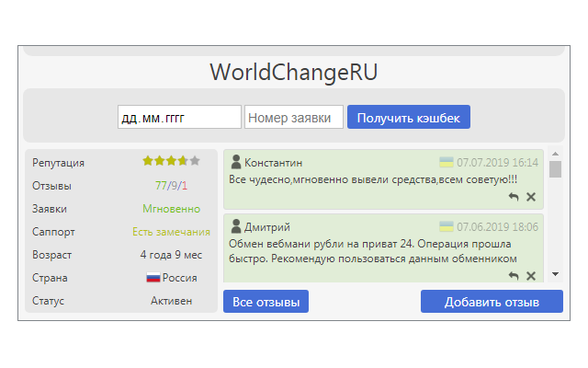Click the Страна label
This screenshot has height=368, width=588.
pos(50,278)
